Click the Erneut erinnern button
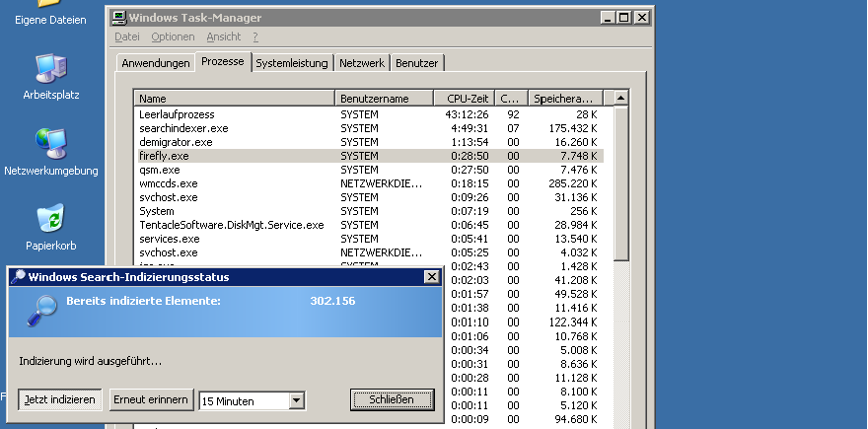Screen dimensions: 868x429 coord(151,399)
